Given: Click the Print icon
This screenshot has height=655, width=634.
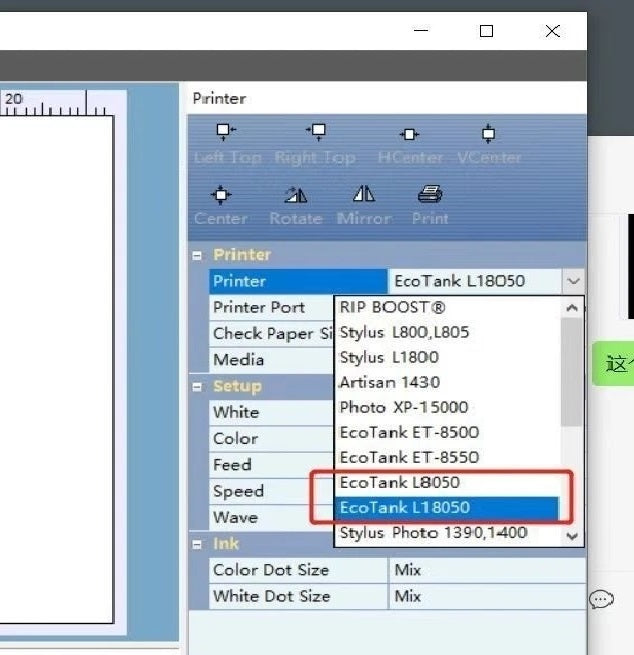Looking at the screenshot, I should click(430, 194).
